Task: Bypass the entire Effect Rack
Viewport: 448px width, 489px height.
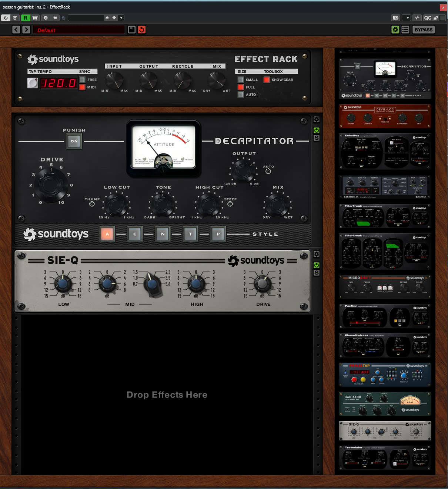Action: (424, 30)
